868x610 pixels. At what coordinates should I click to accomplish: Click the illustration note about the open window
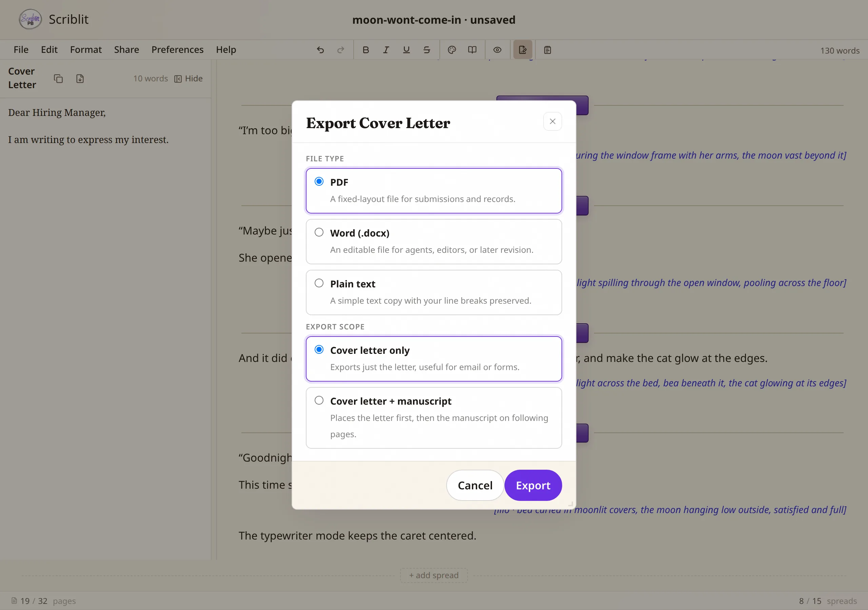coord(711,283)
